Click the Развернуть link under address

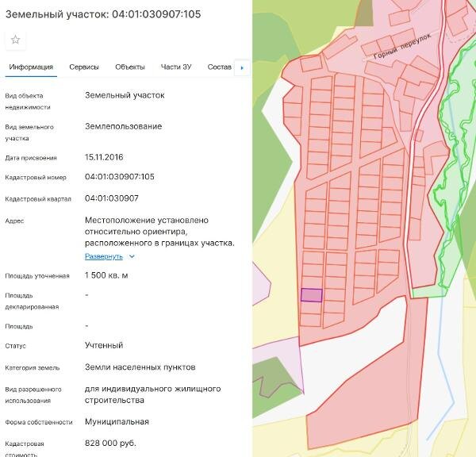(104, 256)
